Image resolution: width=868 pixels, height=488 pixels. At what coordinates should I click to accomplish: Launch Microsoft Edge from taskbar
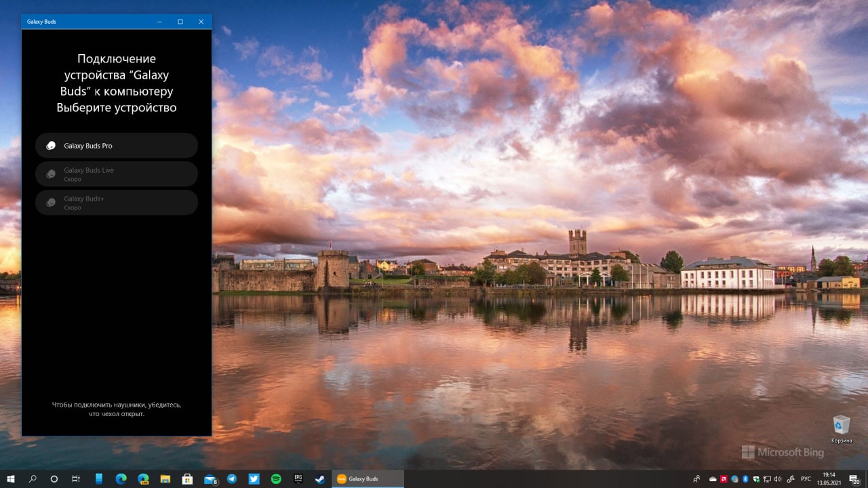pyautogui.click(x=121, y=479)
